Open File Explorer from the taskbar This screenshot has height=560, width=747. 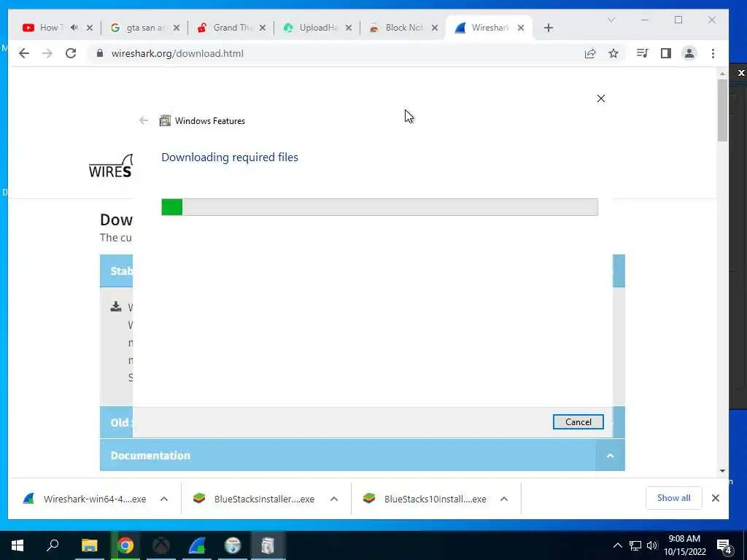(x=89, y=545)
